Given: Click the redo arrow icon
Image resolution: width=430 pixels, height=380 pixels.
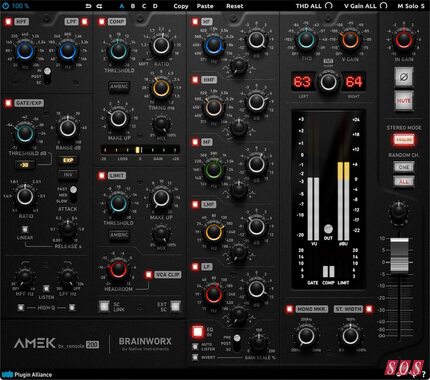Looking at the screenshot, I should (99, 6).
